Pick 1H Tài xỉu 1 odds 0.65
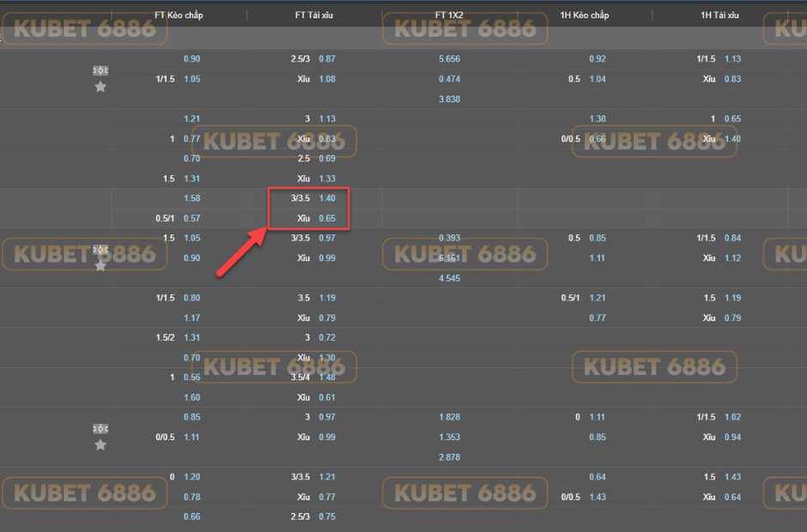The width and height of the screenshot is (807, 532). tap(732, 119)
